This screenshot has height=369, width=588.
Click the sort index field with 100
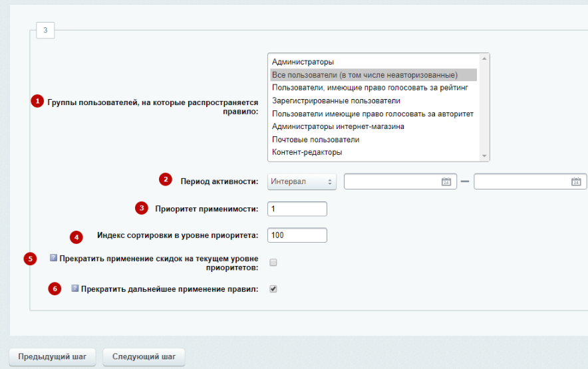[297, 235]
